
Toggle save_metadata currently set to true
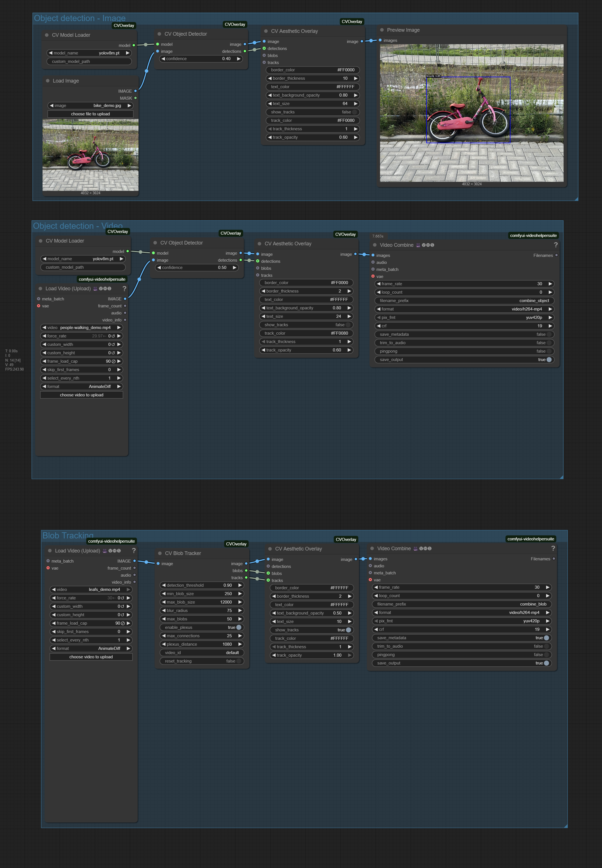[462, 638]
